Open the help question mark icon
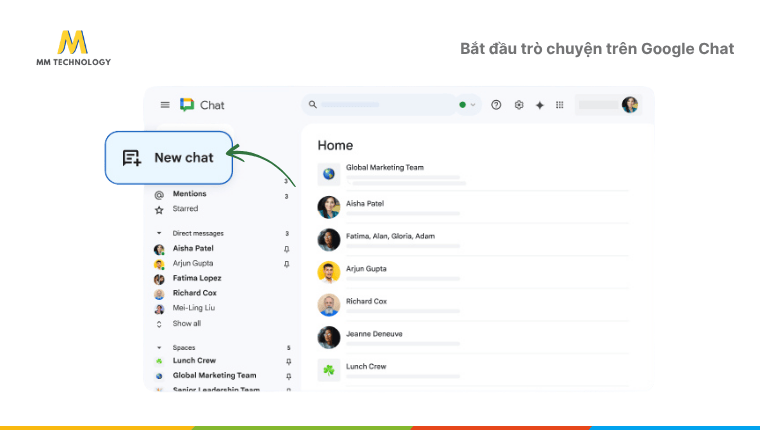760x430 pixels. [496, 105]
